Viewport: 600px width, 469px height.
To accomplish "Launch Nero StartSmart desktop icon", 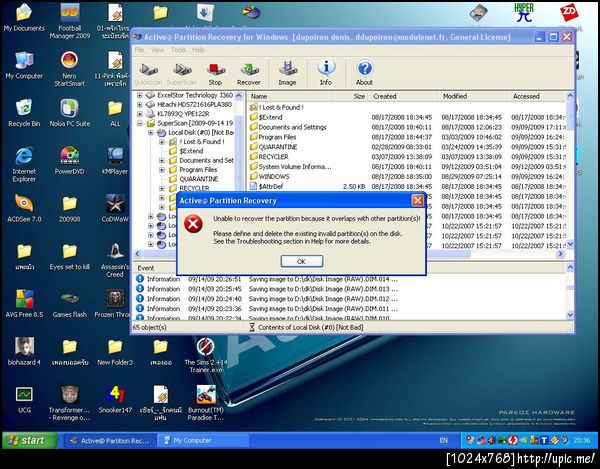I will [x=69, y=69].
